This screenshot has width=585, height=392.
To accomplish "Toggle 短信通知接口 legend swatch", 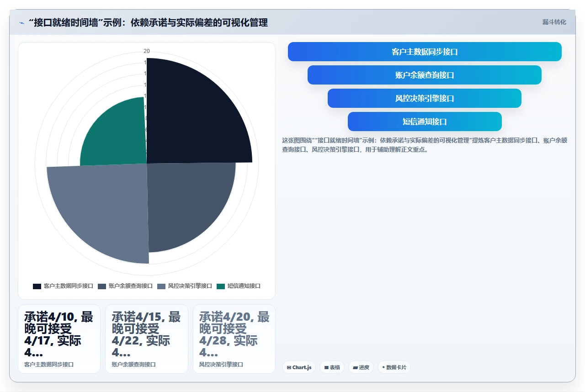I will click(221, 286).
